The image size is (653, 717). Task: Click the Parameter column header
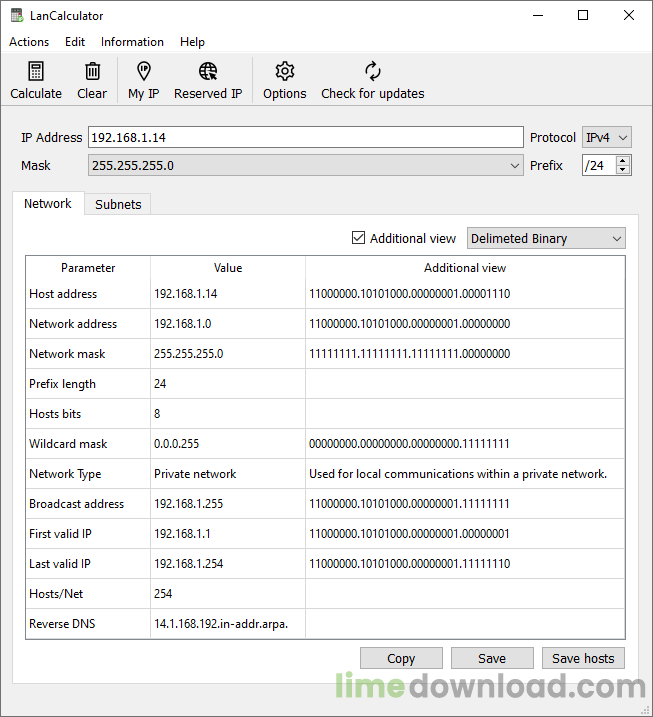coord(88,268)
